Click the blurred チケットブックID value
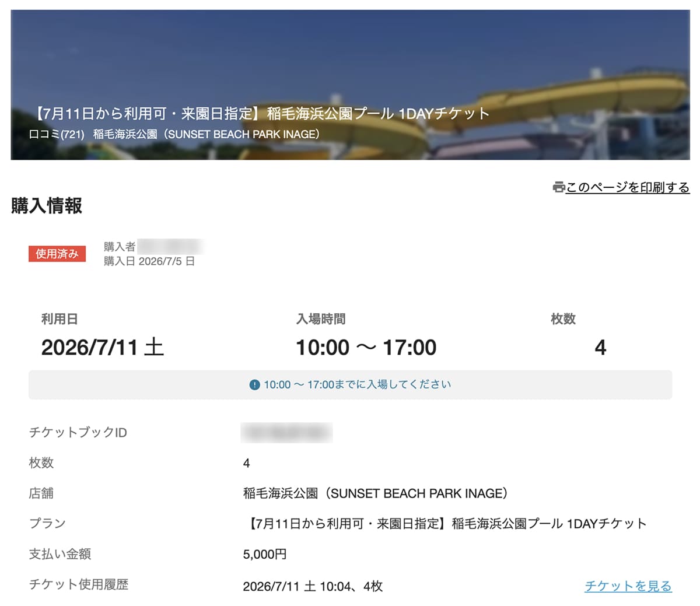The image size is (700, 606). click(x=286, y=433)
